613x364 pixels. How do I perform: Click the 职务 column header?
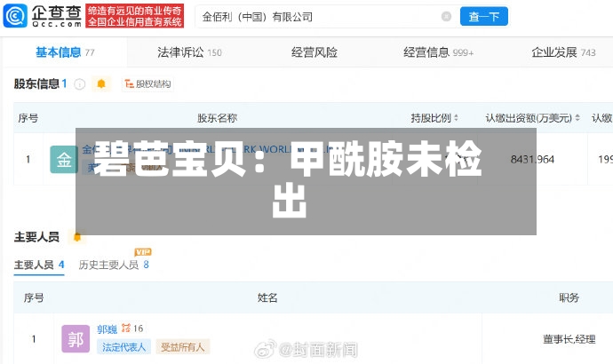pyautogui.click(x=569, y=297)
